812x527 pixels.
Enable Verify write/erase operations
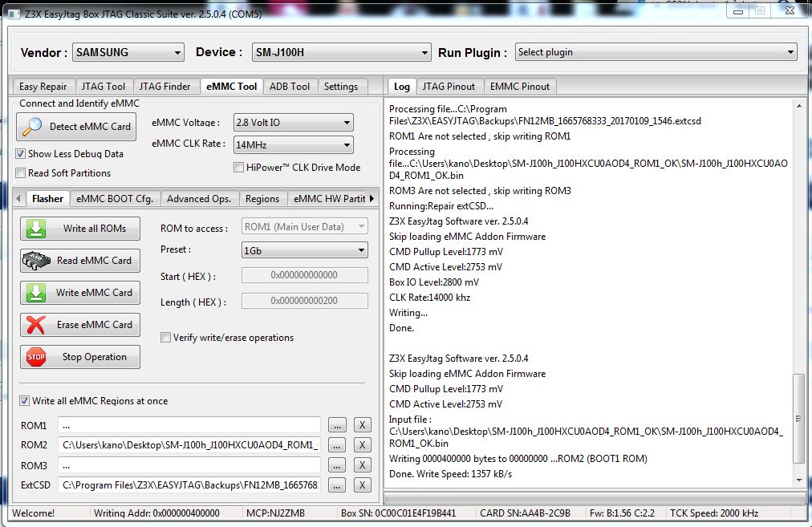point(166,338)
